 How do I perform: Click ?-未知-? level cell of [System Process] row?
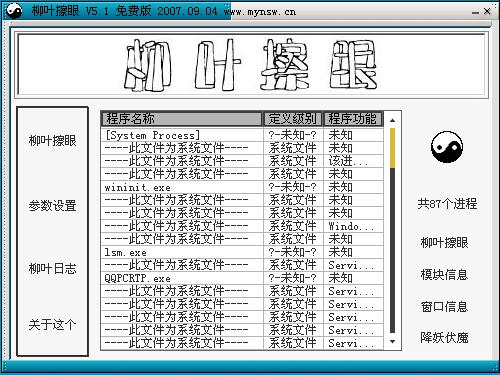pyautogui.click(x=293, y=135)
